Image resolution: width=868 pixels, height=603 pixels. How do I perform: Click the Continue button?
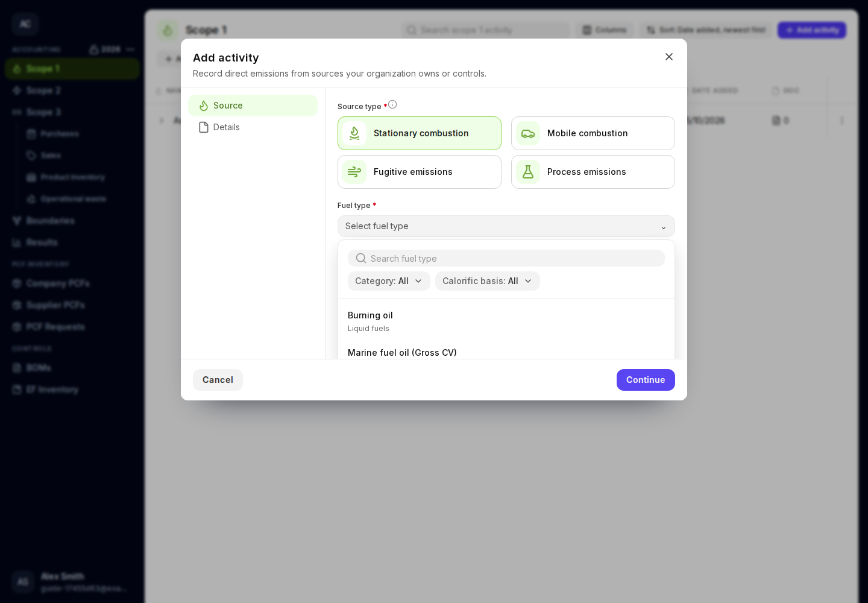(646, 380)
